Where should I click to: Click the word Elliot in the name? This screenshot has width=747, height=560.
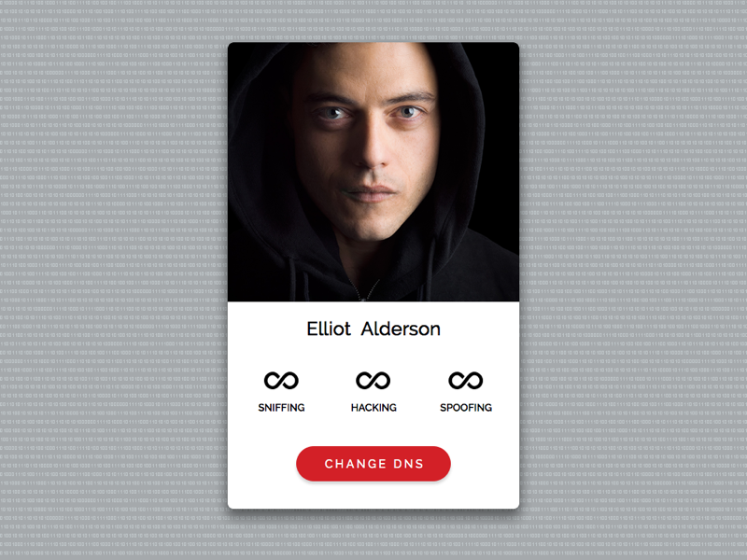(x=329, y=329)
